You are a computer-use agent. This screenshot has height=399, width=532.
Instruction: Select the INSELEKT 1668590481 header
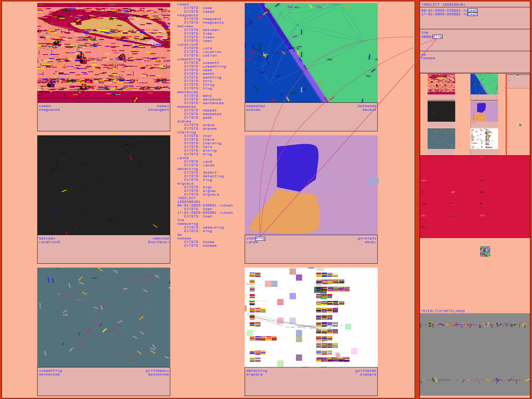click(443, 5)
